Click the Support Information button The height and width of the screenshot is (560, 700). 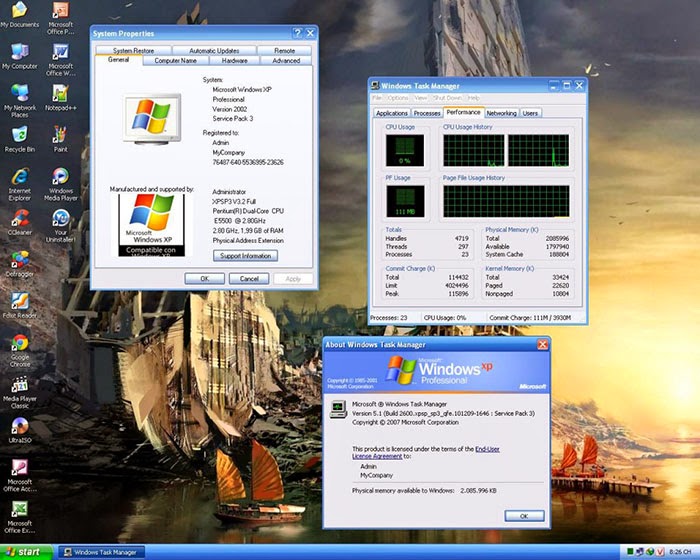pyautogui.click(x=245, y=256)
